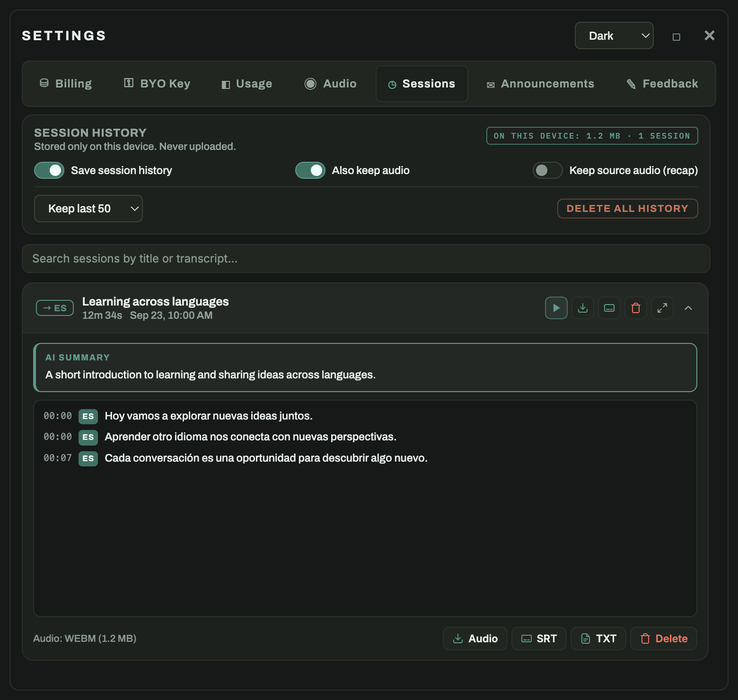Click the arrow ES language badge
The width and height of the screenshot is (738, 700).
click(55, 308)
